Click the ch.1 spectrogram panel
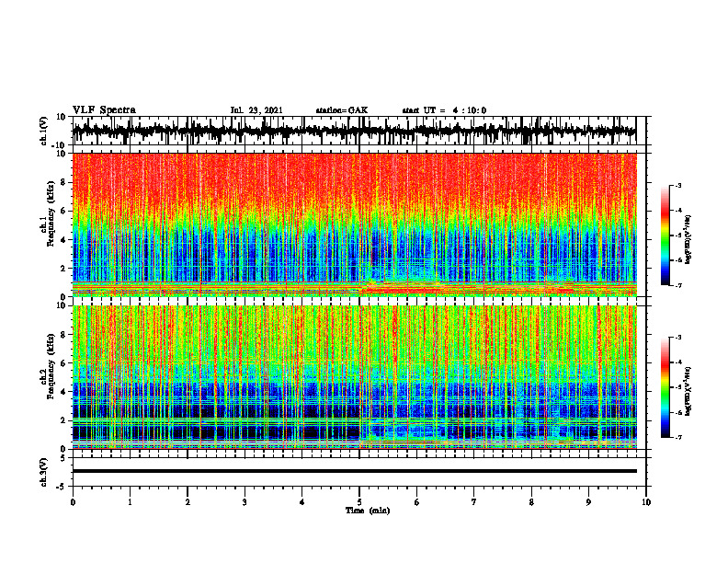Image resolution: width=728 pixels, height=563 pixels. click(354, 224)
